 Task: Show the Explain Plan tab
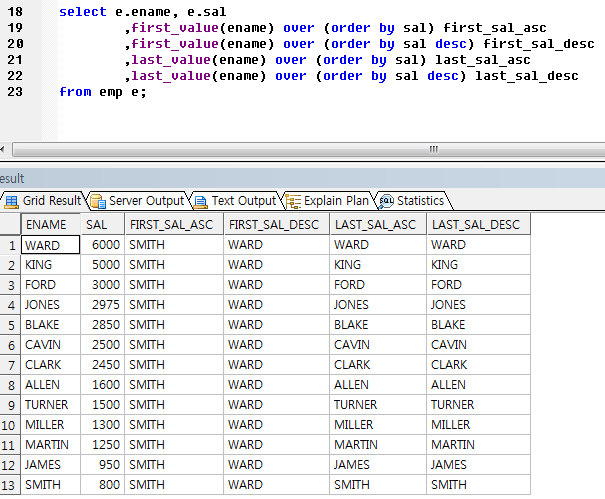pos(335,201)
